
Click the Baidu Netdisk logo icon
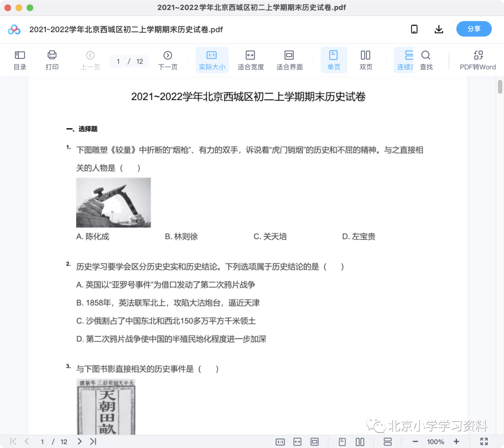click(x=14, y=29)
